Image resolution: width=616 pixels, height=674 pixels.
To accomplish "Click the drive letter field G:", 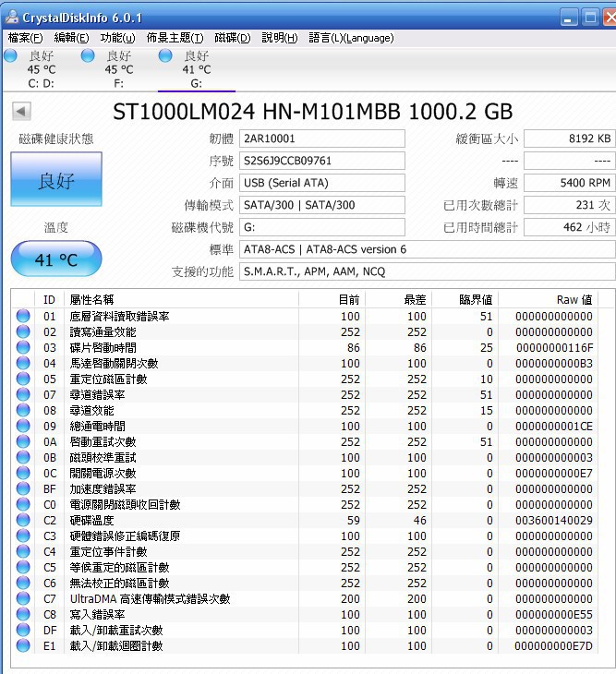I will point(322,227).
